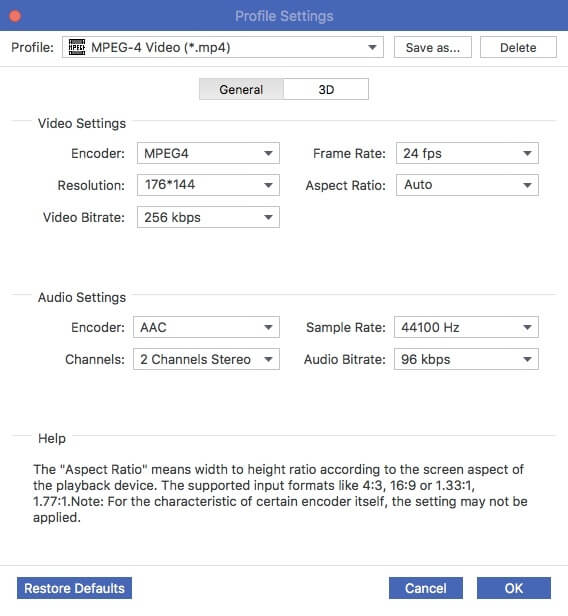
Task: Expand the Channels 2 Channels Stereo dropdown
Action: pos(206,359)
